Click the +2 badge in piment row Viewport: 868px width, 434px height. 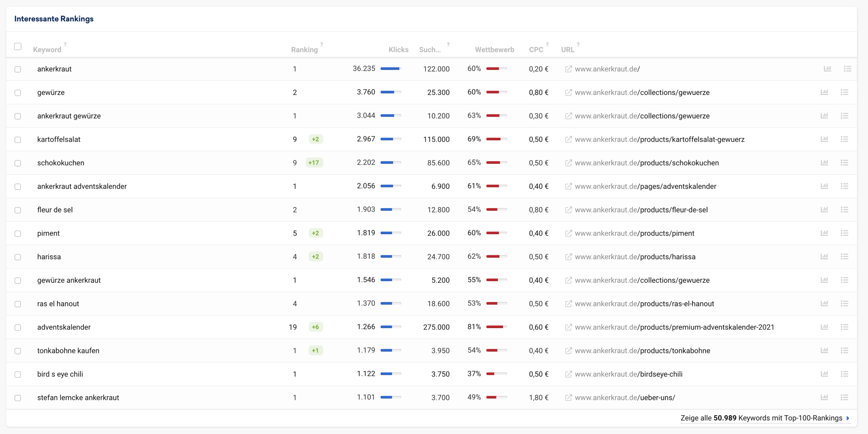coord(315,233)
